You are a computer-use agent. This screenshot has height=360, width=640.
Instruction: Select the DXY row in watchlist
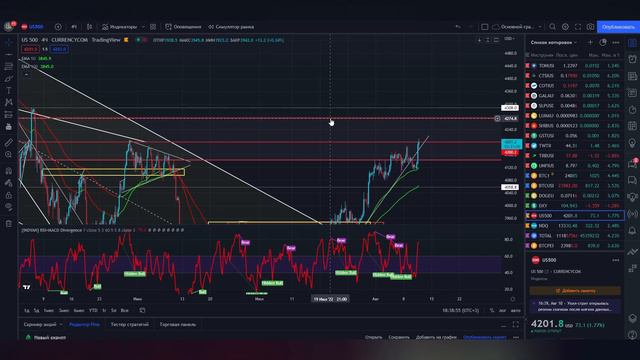click(x=574, y=206)
